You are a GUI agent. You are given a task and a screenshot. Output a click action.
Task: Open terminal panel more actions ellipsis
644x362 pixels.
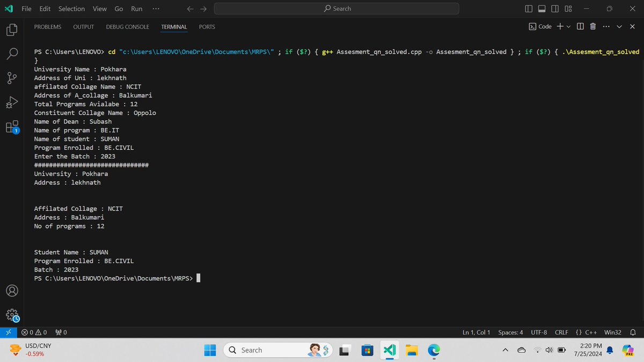pos(606,26)
